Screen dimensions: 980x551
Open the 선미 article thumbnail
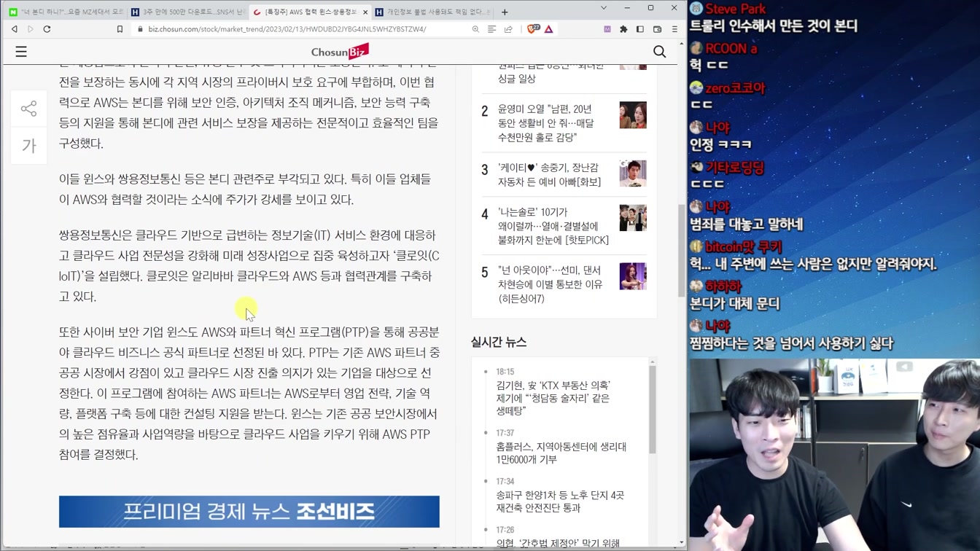click(633, 276)
